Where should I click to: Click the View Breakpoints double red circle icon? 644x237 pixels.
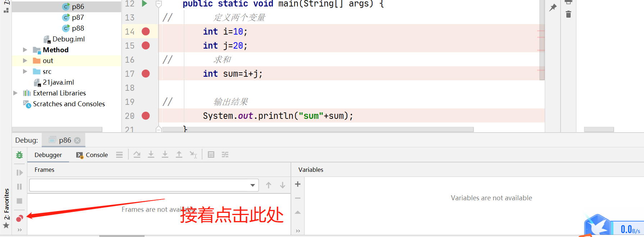[19, 218]
